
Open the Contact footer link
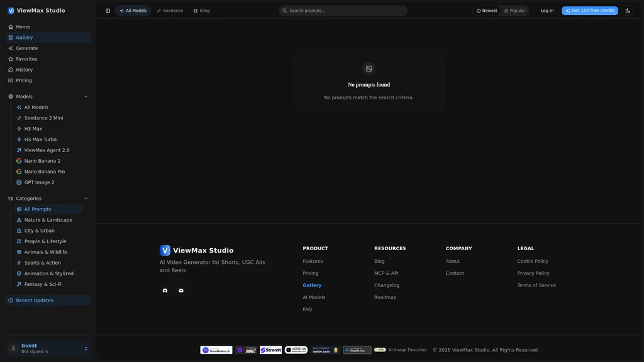coord(455,273)
